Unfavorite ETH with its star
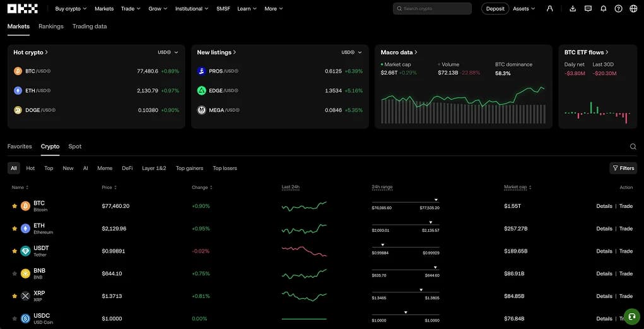 [x=15, y=229]
